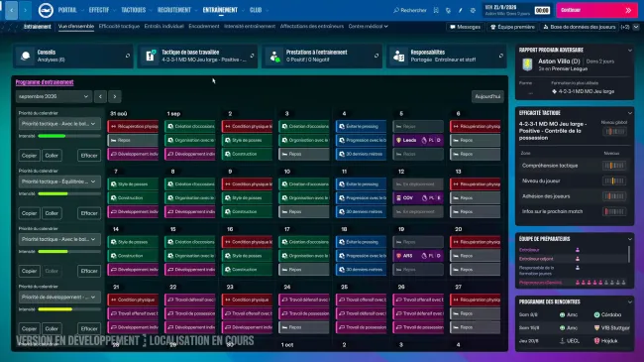Screen dimensions: 644x362
Task: Go to next month with right chevron
Action: [115, 96]
